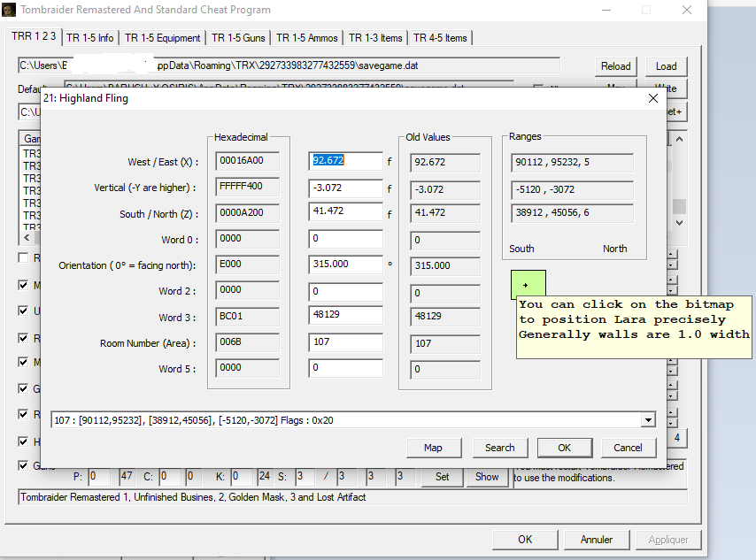Click the Word 3 editable field
Viewport: 756px width, 560px height.
pyautogui.click(x=346, y=315)
